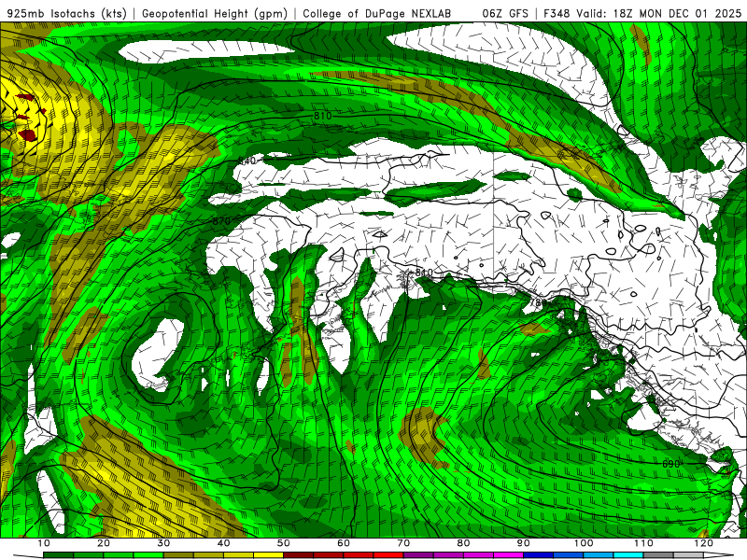Image resolution: width=747 pixels, height=560 pixels.
Task: Click the dark purple 70–75 kt swatch
Action: click(x=418, y=555)
